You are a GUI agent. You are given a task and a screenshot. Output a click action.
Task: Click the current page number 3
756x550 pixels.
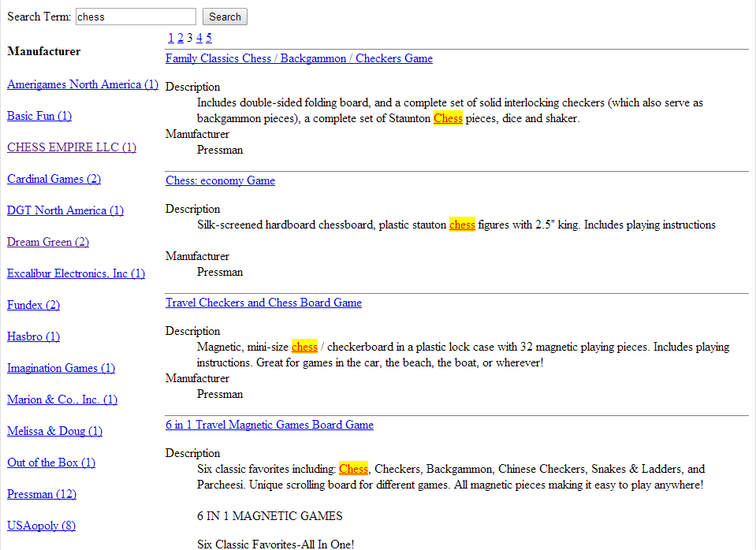point(190,38)
